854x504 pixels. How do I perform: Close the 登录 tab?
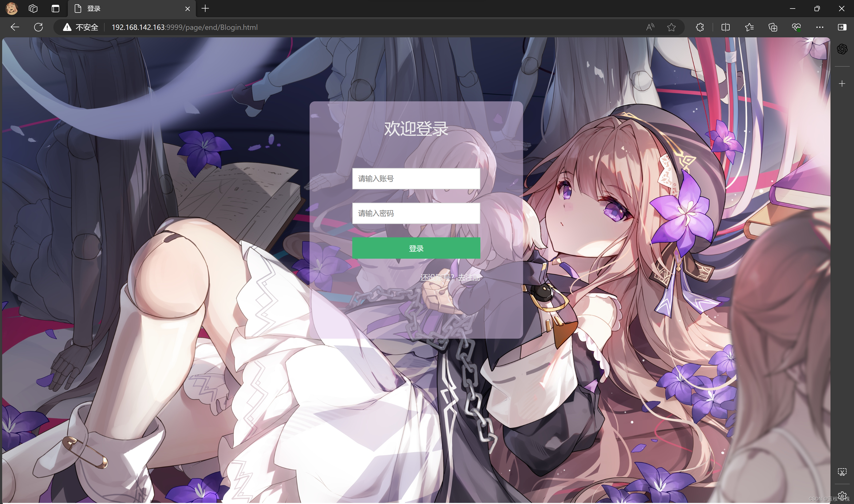[x=188, y=9]
